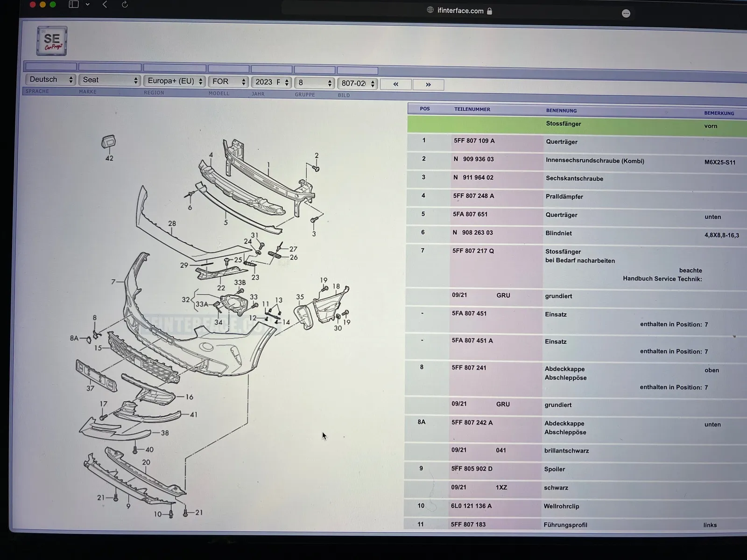This screenshot has height=560, width=747.
Task: Expand the Region dropdown Europa+ (EU)
Action: coord(175,81)
